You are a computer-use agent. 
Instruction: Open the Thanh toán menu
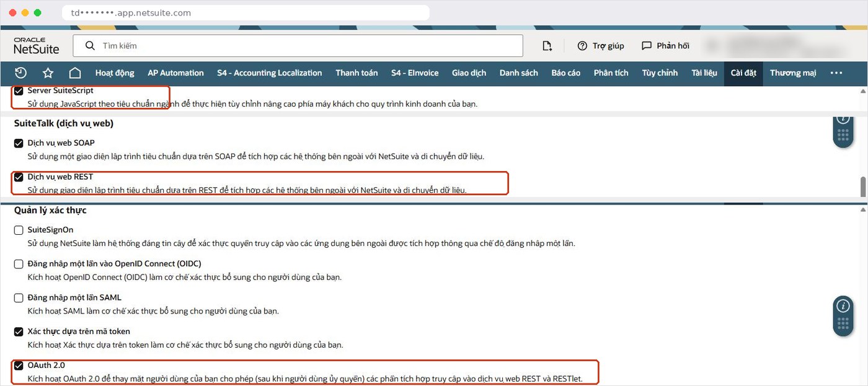coord(356,73)
